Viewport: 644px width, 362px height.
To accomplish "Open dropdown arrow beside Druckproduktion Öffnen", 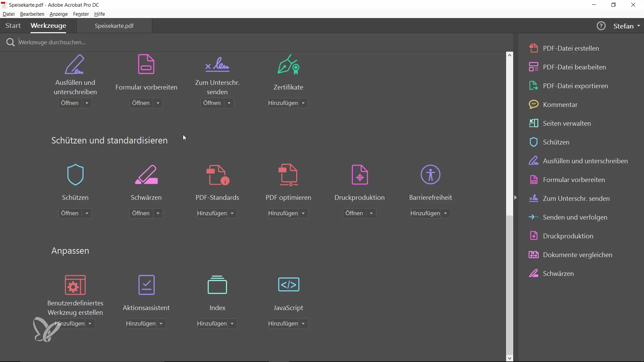I will click(371, 214).
